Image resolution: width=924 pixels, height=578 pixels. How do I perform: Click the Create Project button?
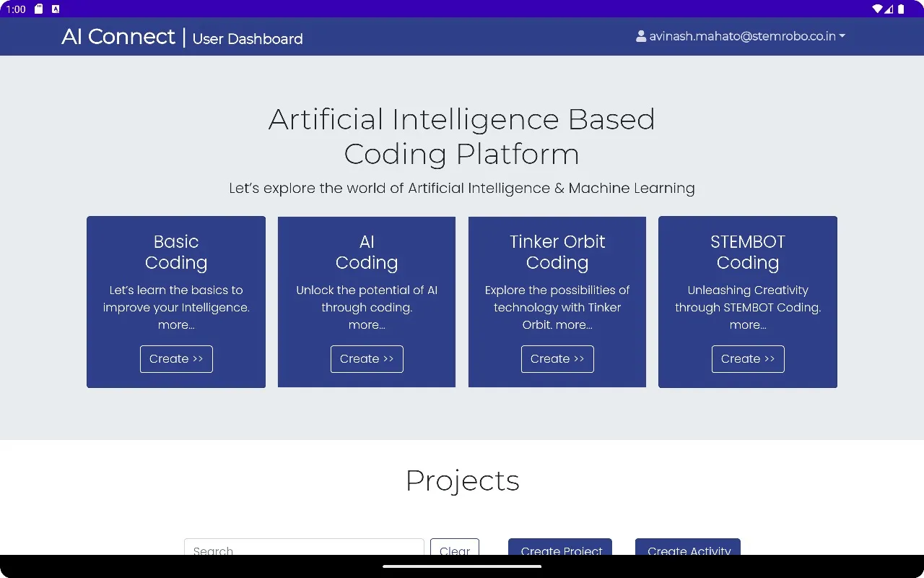(560, 547)
